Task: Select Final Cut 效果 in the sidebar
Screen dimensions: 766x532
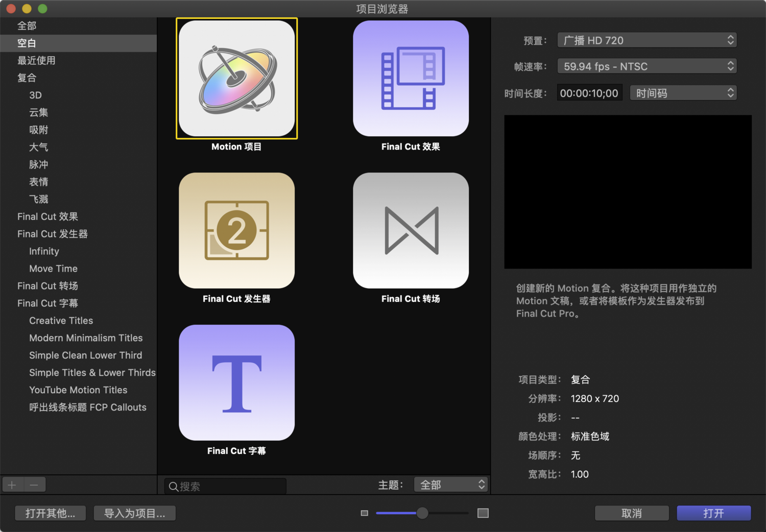Action: tap(78, 217)
